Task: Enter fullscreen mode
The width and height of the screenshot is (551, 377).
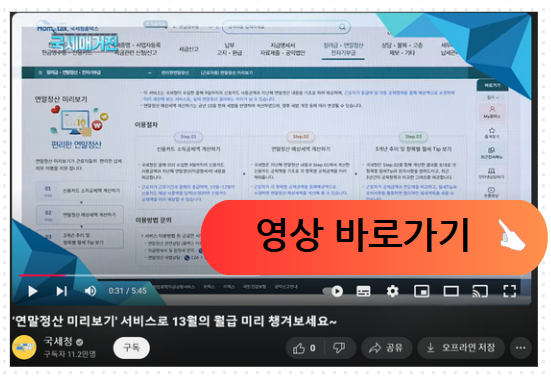Action: point(510,291)
